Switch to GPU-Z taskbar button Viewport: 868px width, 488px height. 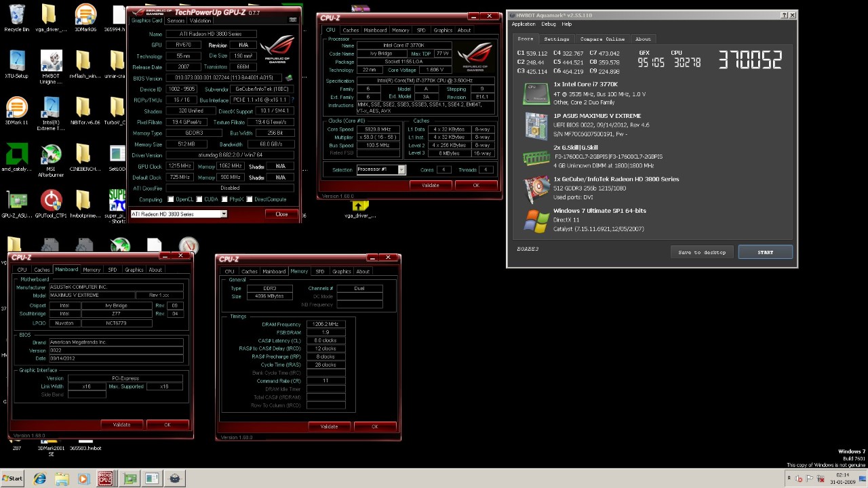[x=128, y=479]
